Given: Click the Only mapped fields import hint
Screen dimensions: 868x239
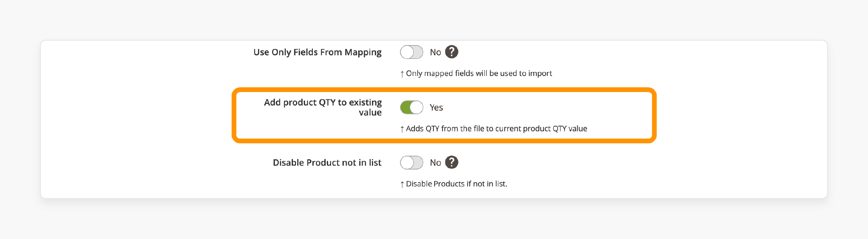Looking at the screenshot, I should (x=476, y=73).
